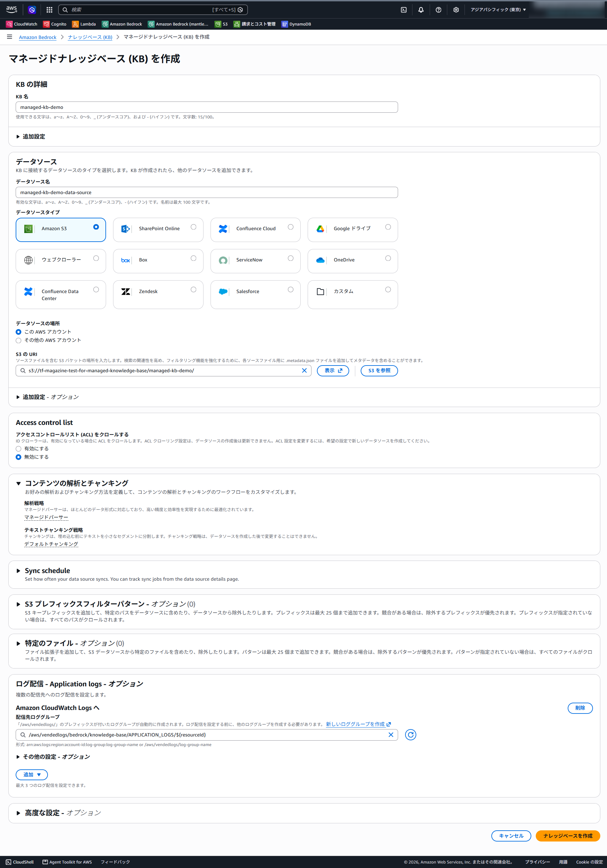
Task: Open the settings gear in top bar
Action: [x=456, y=10]
